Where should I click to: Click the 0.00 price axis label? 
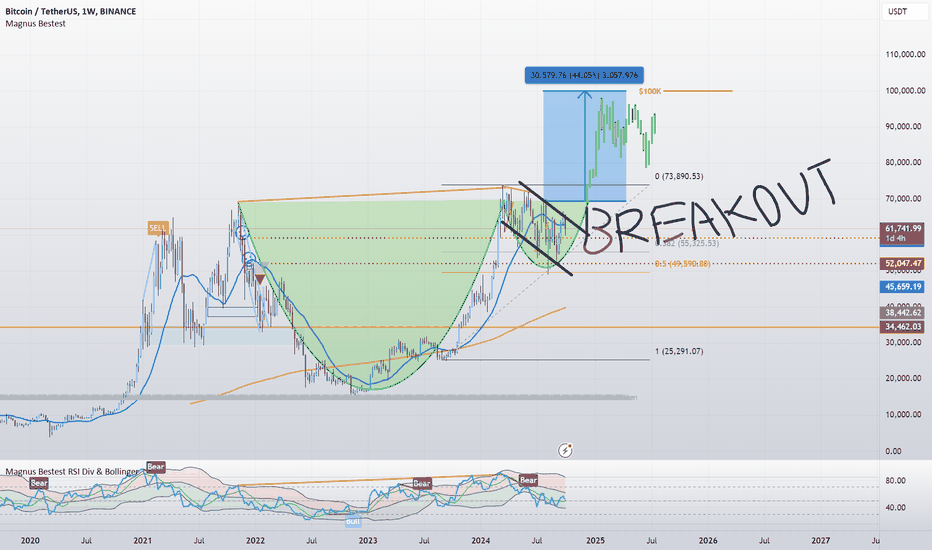pos(893,451)
